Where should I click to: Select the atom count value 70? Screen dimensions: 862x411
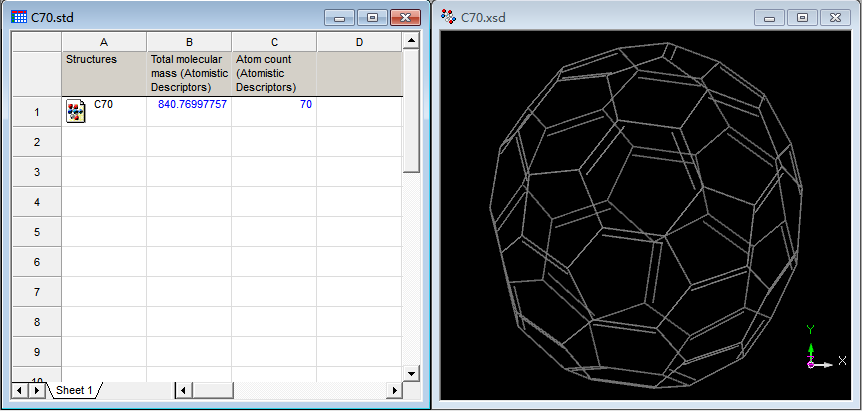274,112
